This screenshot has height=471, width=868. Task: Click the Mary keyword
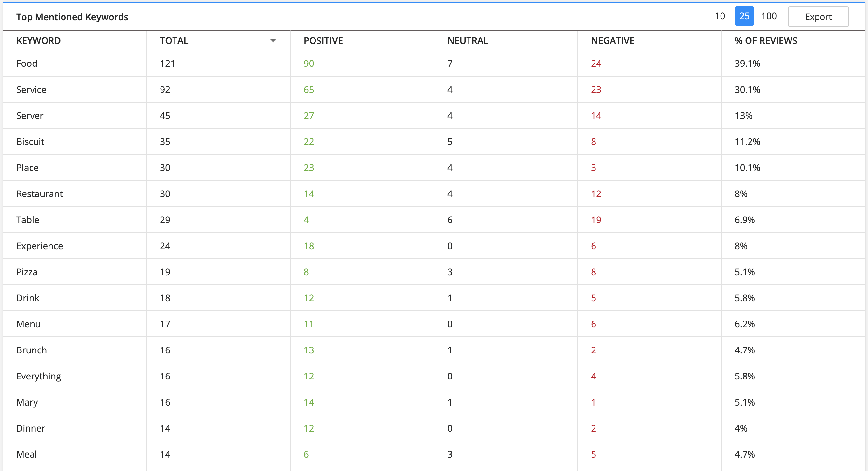(27, 403)
